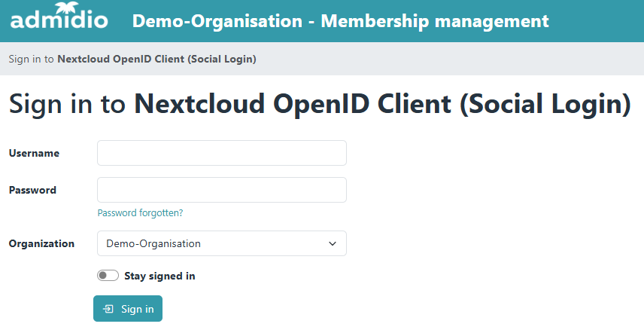Open the Password forgotten? link
The image size is (644, 336).
[140, 213]
